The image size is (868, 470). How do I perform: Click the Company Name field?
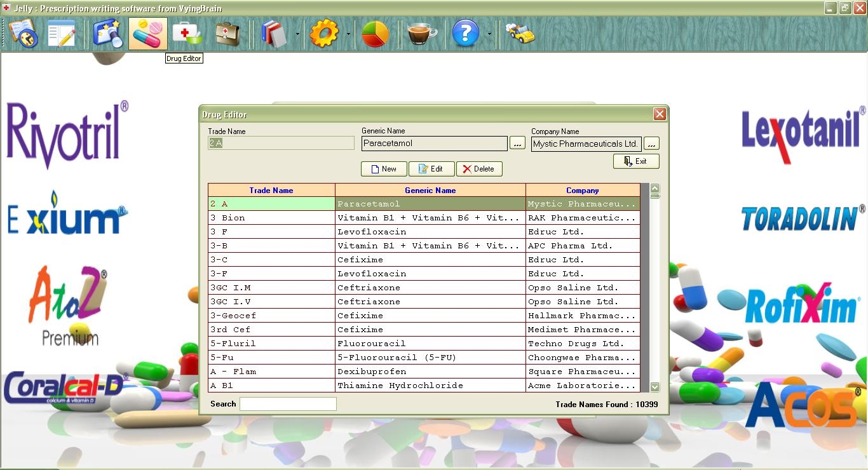tap(587, 144)
